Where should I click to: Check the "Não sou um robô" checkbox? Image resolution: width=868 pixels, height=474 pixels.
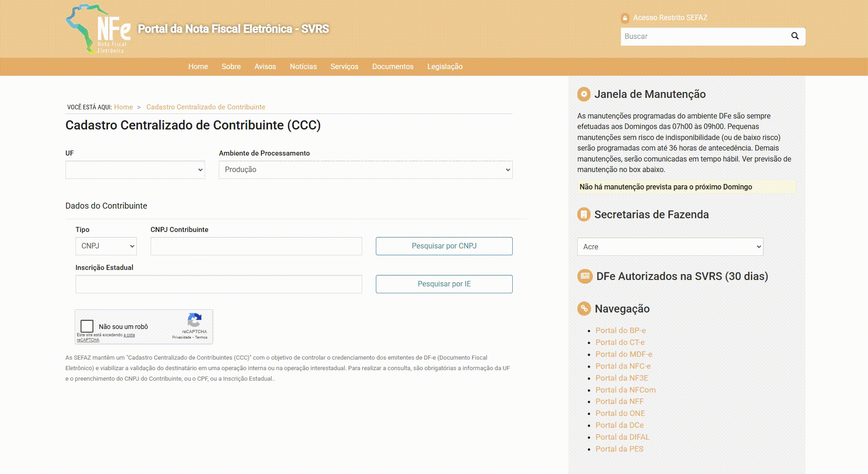pyautogui.click(x=87, y=326)
